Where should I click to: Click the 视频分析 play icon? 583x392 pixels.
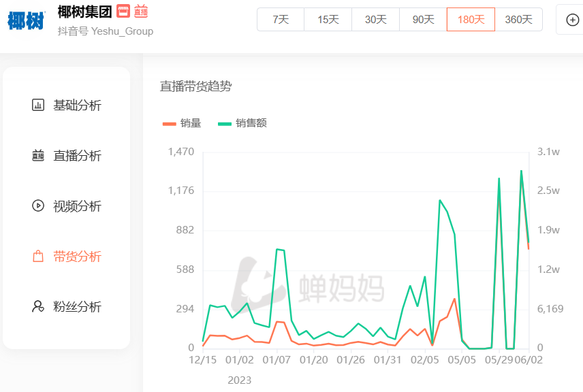37,206
